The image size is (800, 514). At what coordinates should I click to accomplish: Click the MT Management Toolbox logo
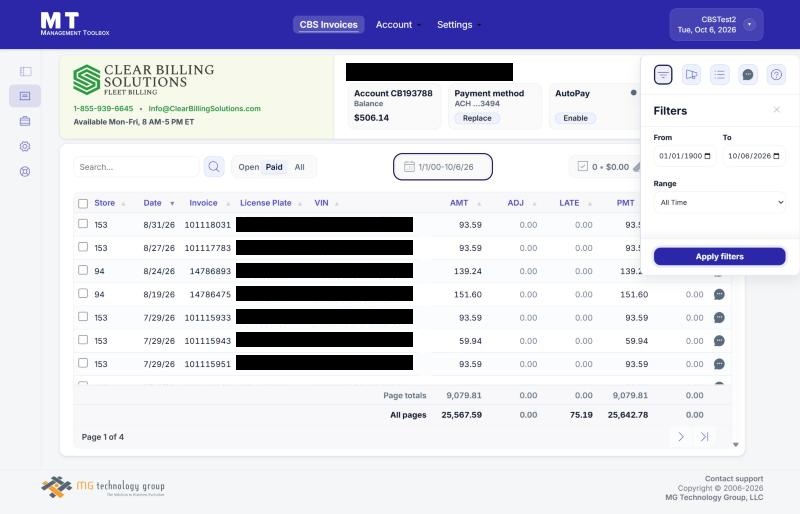tap(74, 24)
